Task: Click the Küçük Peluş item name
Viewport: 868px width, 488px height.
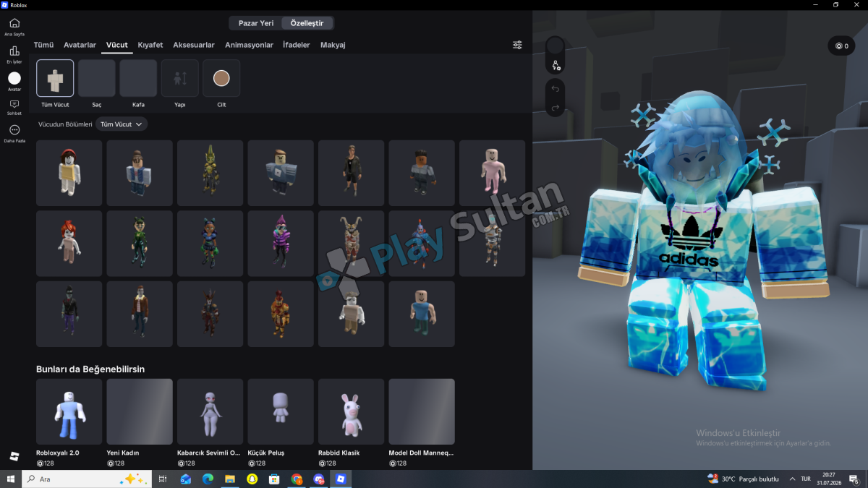Action: click(x=266, y=453)
